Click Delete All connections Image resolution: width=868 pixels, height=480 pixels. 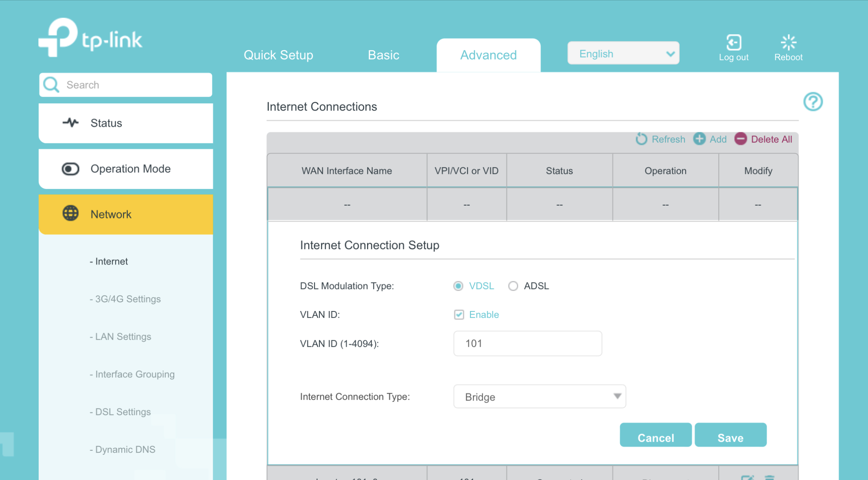763,139
